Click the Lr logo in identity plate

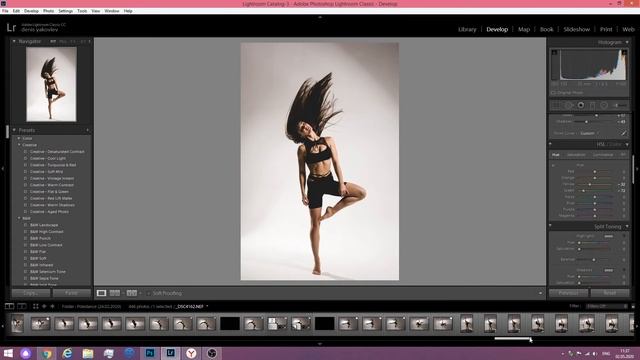(x=11, y=27)
